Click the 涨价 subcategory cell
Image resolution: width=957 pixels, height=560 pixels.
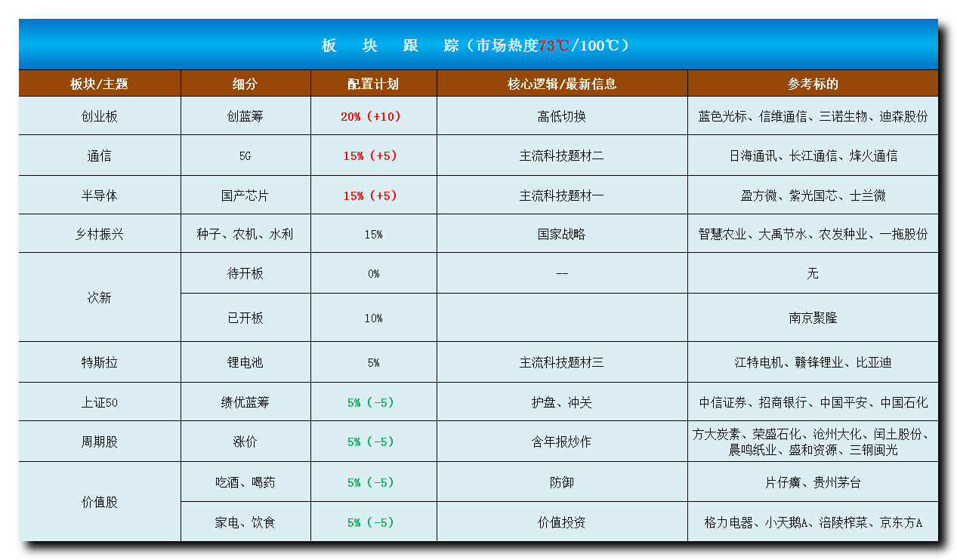pos(245,442)
